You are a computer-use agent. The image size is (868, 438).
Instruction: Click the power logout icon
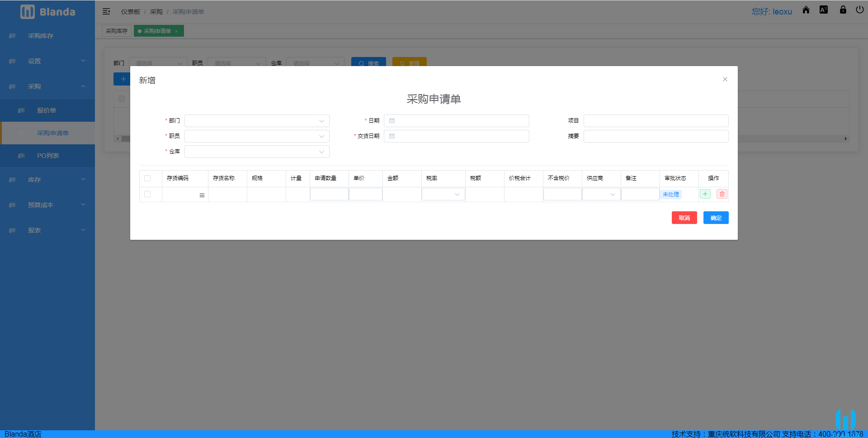(859, 10)
